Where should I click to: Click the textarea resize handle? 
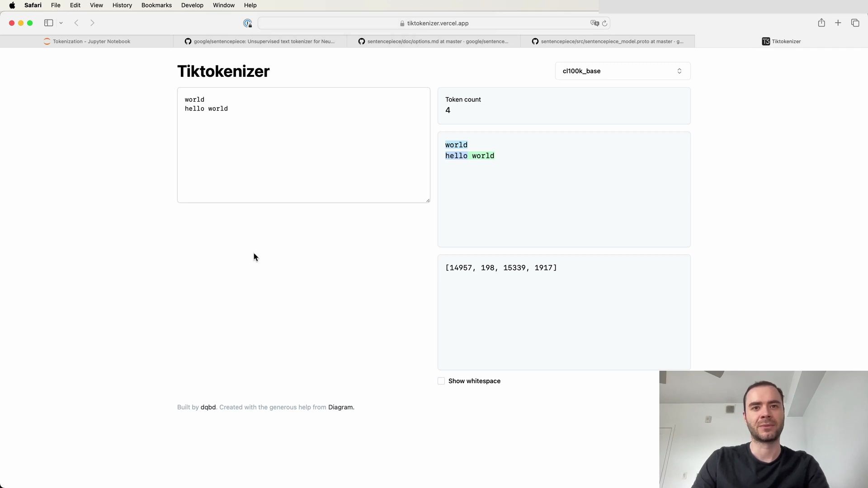pyautogui.click(x=427, y=200)
